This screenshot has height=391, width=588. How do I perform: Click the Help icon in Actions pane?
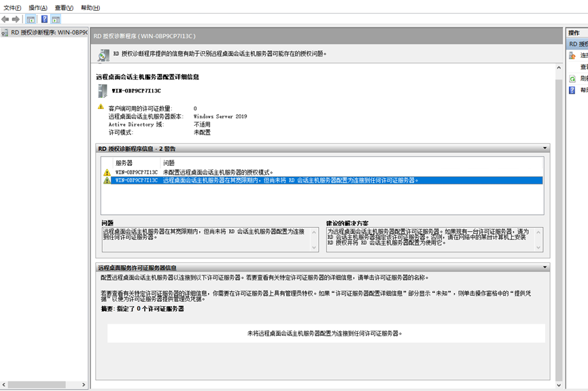(x=572, y=90)
